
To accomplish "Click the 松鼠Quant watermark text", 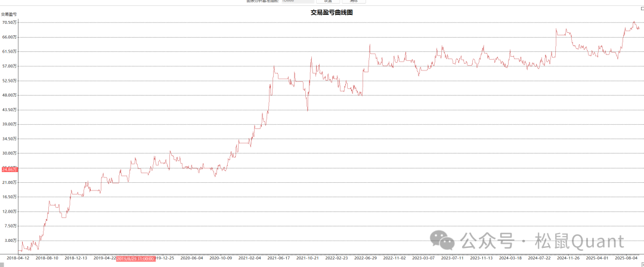I will (x=578, y=241).
